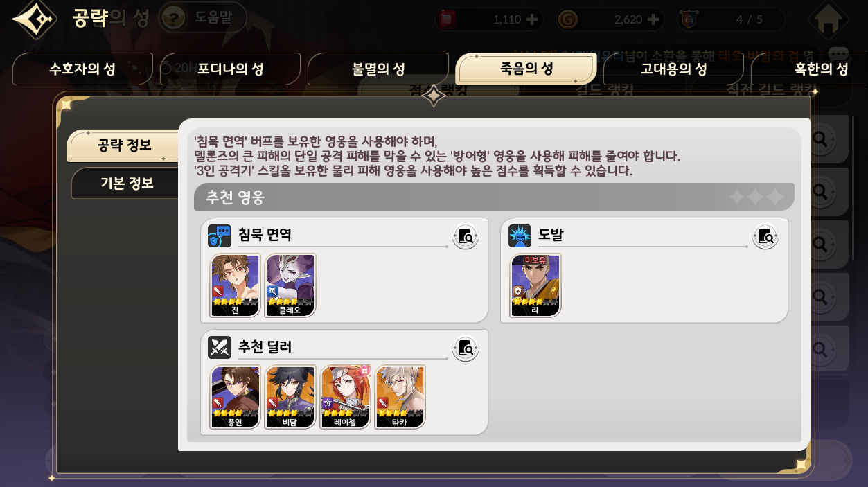Select hero 리 portrait under 도발
Screen dimensions: 868x487
pyautogui.click(x=535, y=285)
